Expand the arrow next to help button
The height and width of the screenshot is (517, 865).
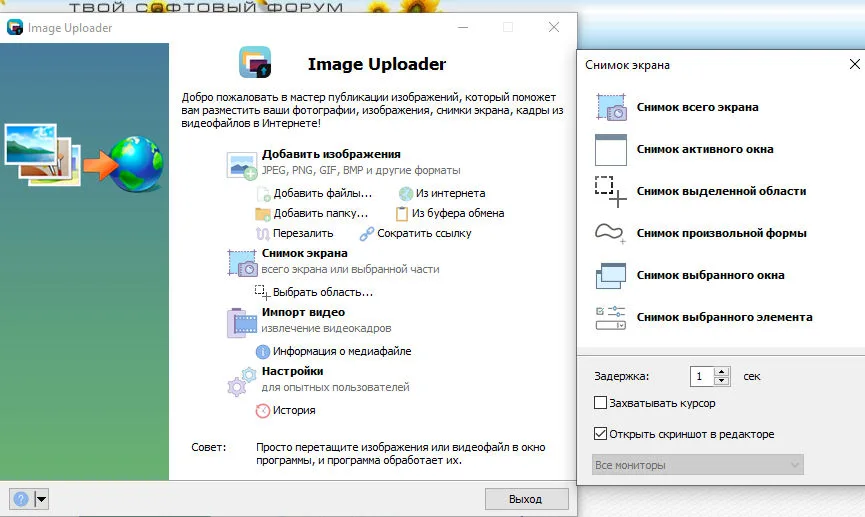pyautogui.click(x=41, y=499)
